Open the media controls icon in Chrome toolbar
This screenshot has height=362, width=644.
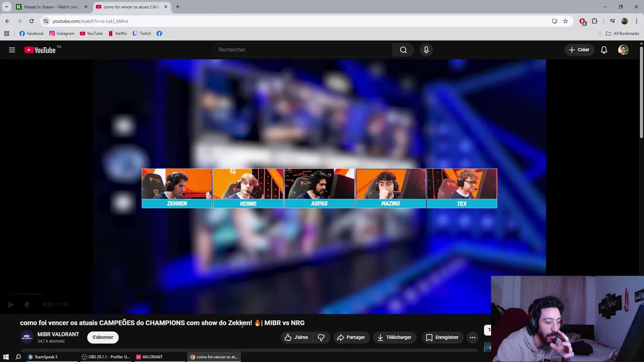[x=612, y=21]
